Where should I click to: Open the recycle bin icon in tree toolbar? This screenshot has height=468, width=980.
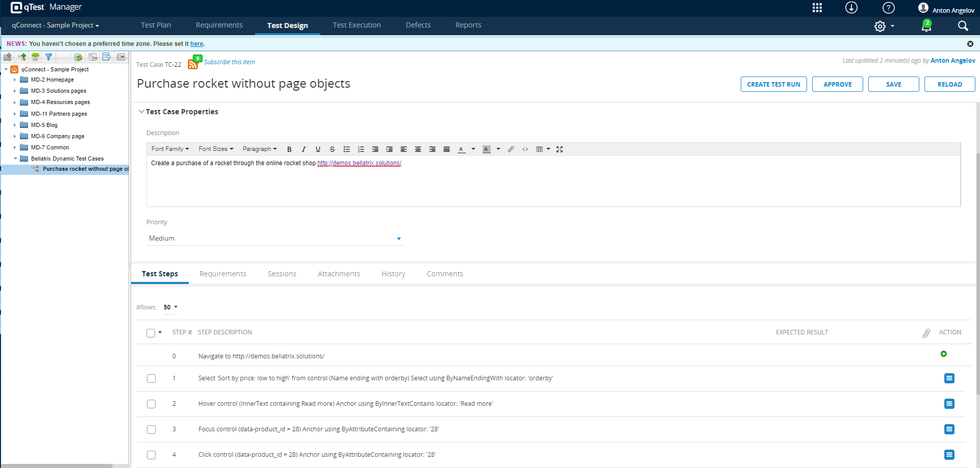click(35, 57)
